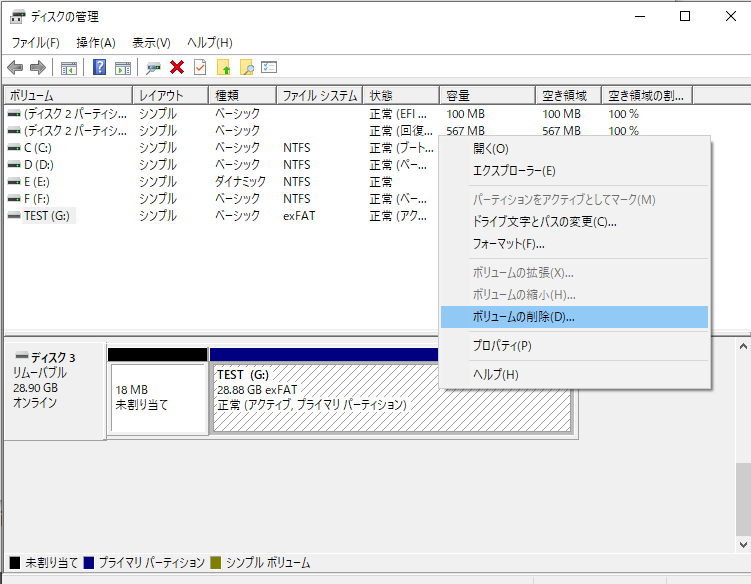Sort by the レイアウト column header
This screenshot has width=751, height=584.
(x=171, y=96)
